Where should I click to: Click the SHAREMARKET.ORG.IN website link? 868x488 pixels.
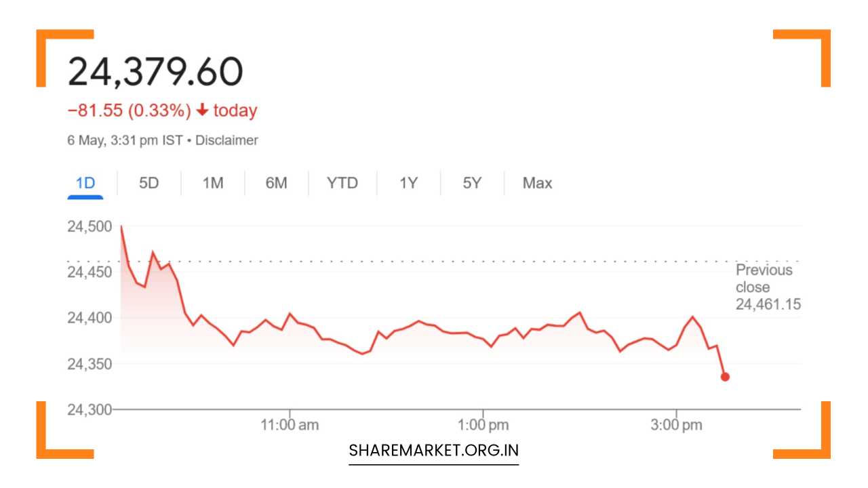click(434, 450)
